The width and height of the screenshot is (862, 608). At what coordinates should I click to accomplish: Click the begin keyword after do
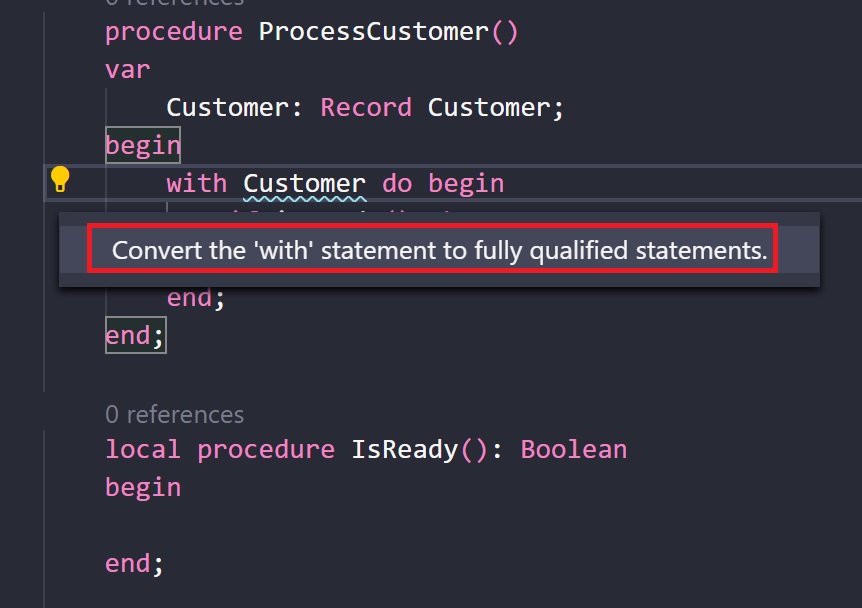pyautogui.click(x=466, y=183)
